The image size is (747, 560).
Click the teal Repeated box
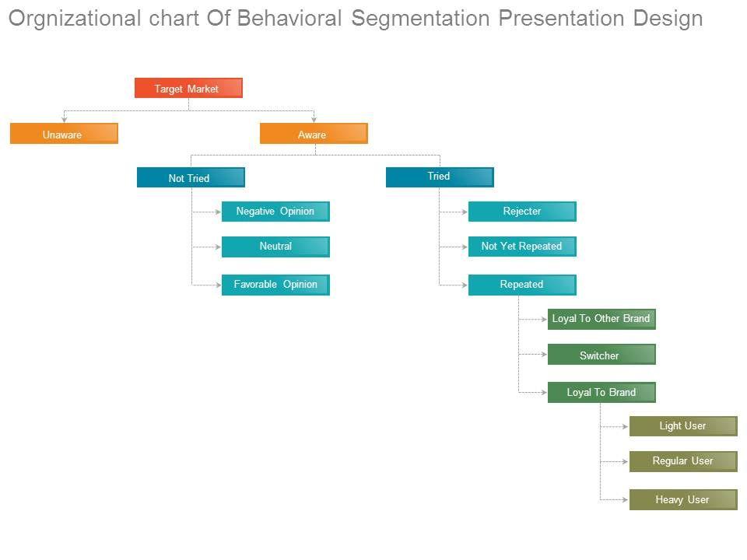click(522, 285)
